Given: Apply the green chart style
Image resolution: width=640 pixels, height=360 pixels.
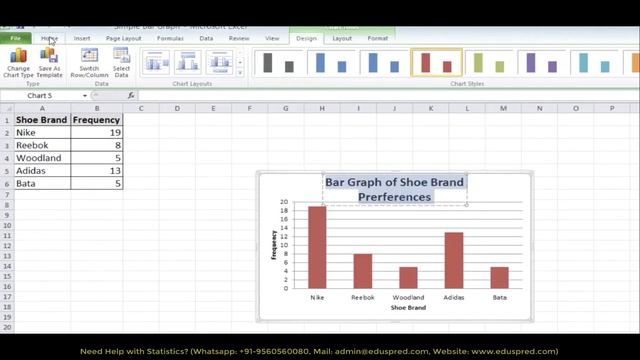Looking at the screenshot, I should pyautogui.click(x=489, y=62).
